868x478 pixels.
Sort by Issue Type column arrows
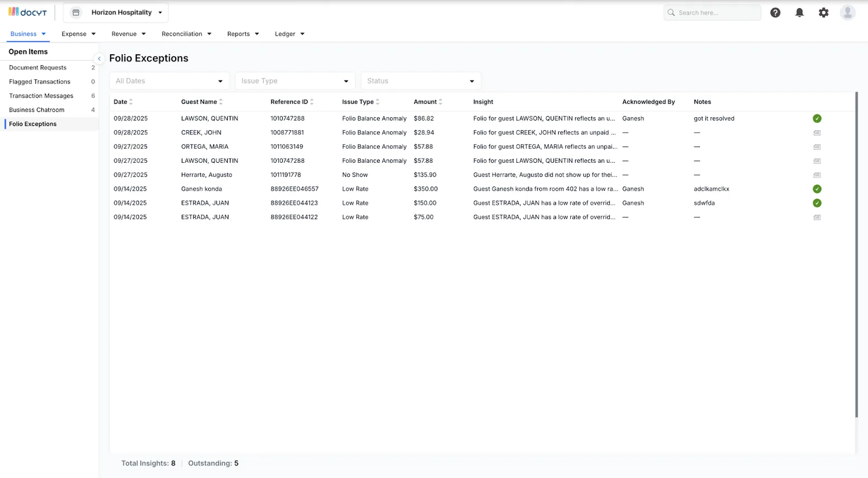point(378,102)
